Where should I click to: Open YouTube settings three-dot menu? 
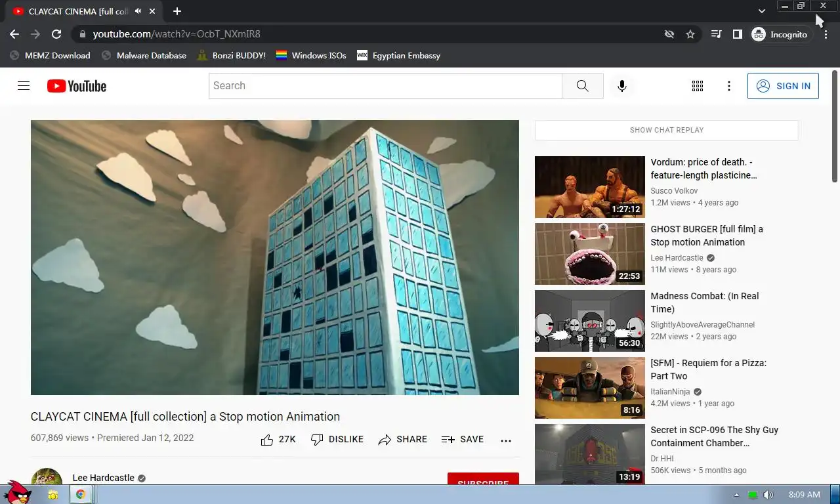click(x=729, y=86)
